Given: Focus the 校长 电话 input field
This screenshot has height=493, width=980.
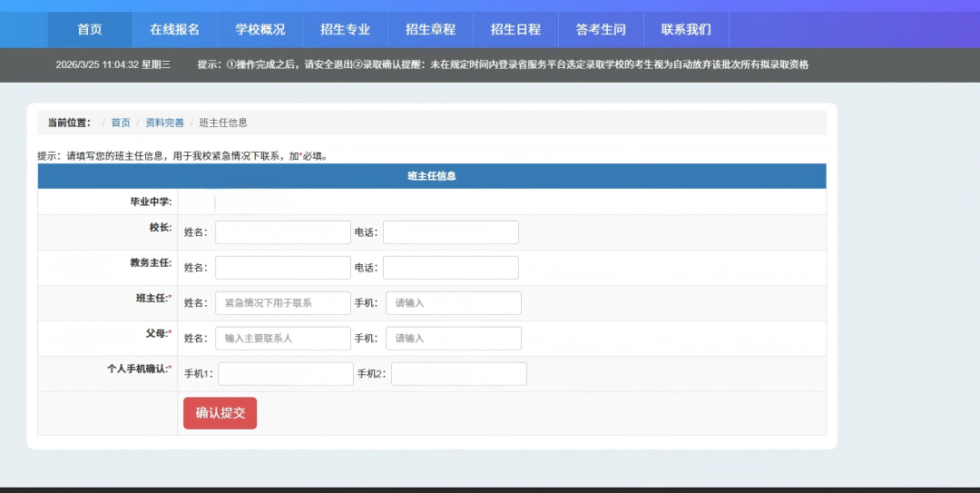Looking at the screenshot, I should click(450, 232).
